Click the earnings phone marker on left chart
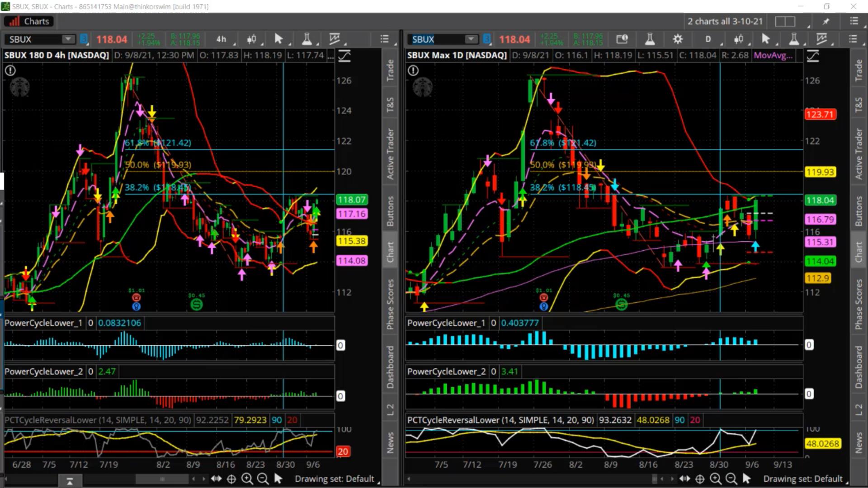The height and width of the screenshot is (488, 868). coord(137,297)
